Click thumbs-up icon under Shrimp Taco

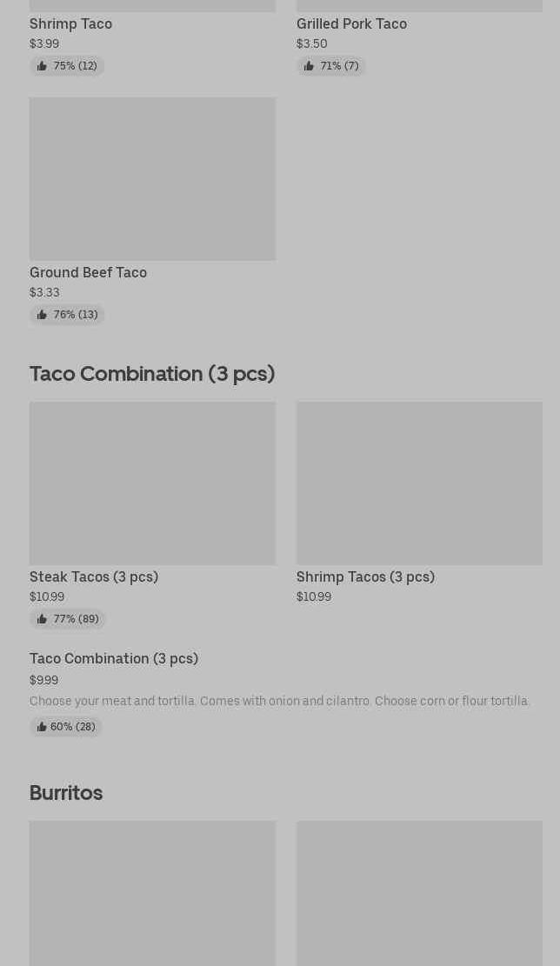click(42, 66)
